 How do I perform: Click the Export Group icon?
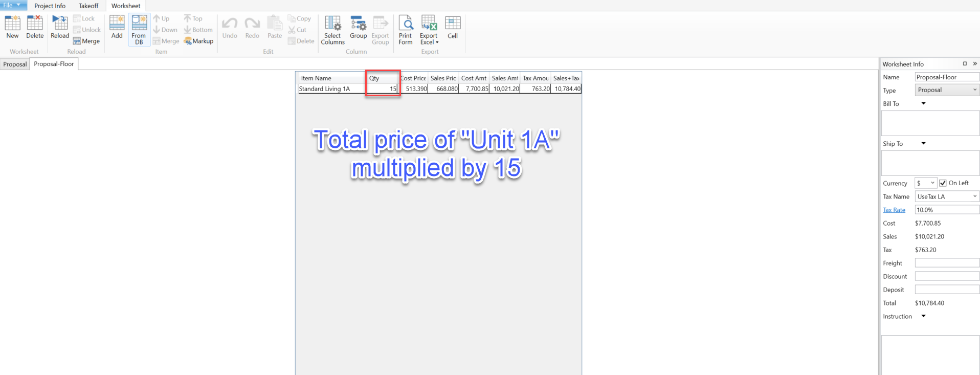[380, 30]
